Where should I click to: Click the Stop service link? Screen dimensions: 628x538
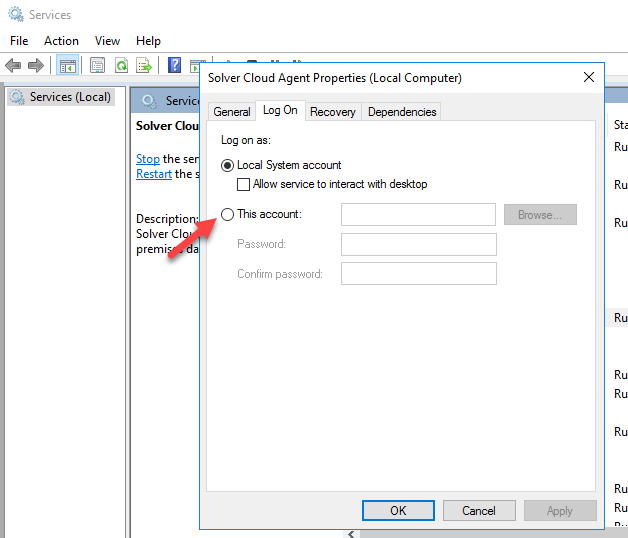147,159
